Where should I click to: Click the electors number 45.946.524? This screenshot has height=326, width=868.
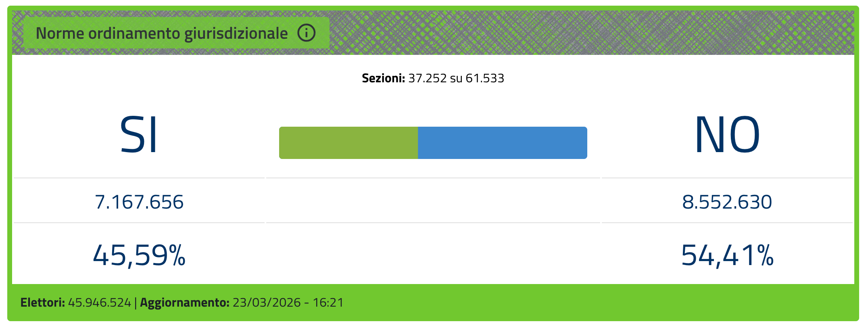coord(99,303)
